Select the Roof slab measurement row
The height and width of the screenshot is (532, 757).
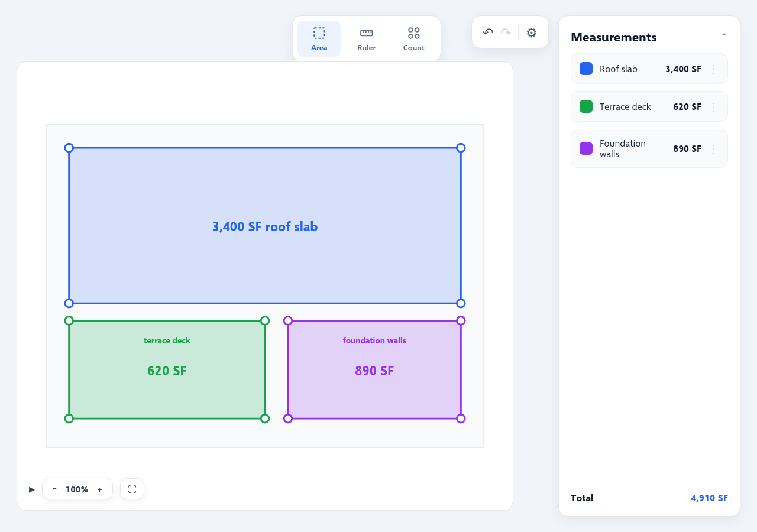[649, 69]
